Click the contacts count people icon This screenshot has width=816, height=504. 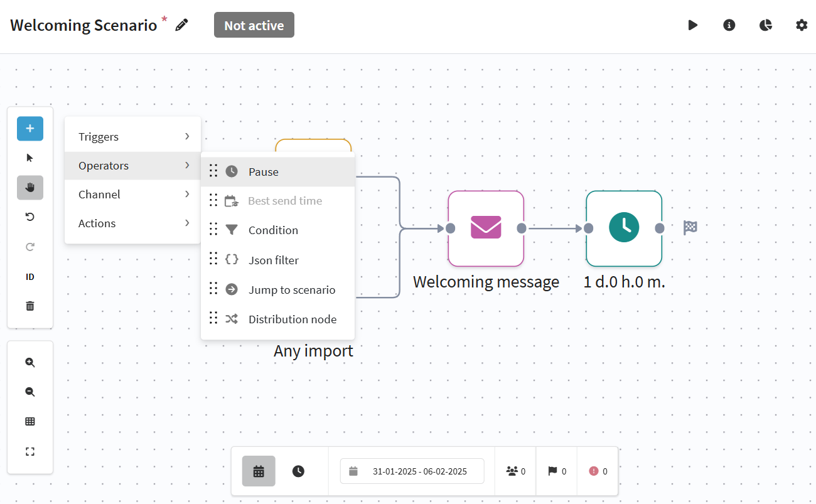512,471
